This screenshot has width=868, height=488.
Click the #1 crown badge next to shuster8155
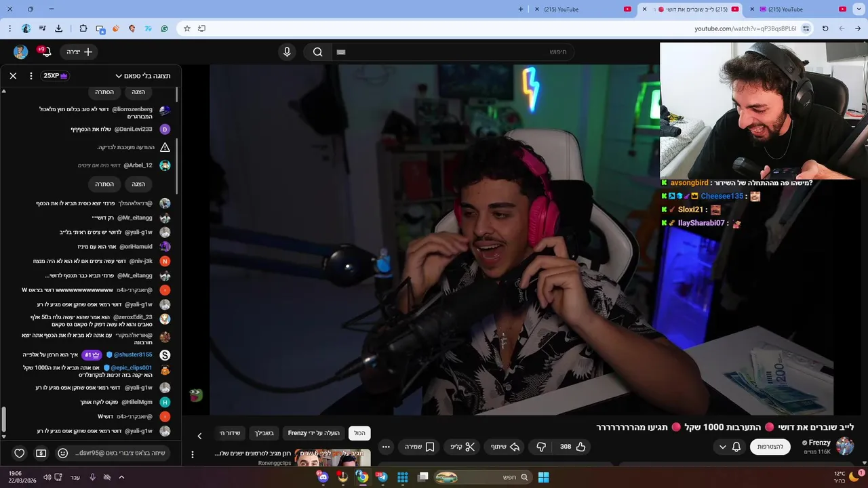tap(92, 354)
